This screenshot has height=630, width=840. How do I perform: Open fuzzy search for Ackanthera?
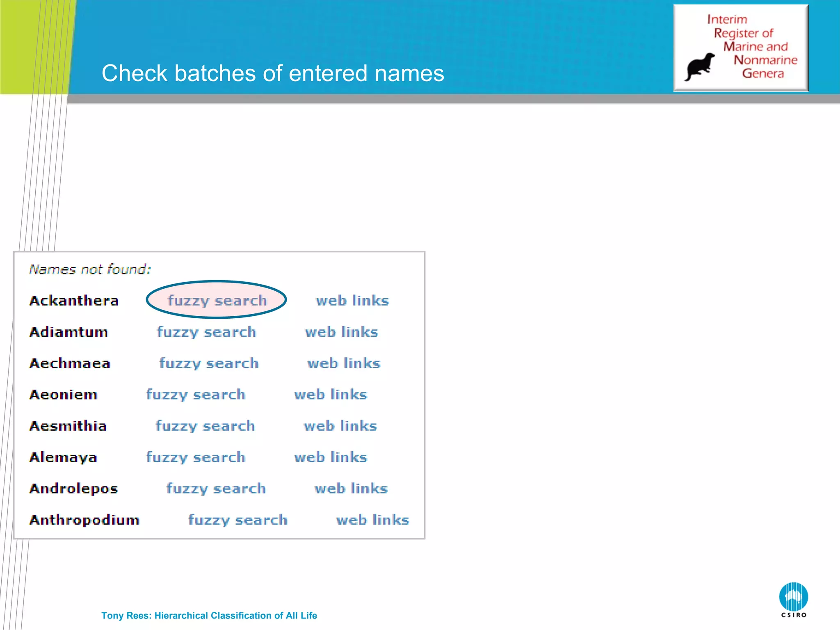(217, 300)
